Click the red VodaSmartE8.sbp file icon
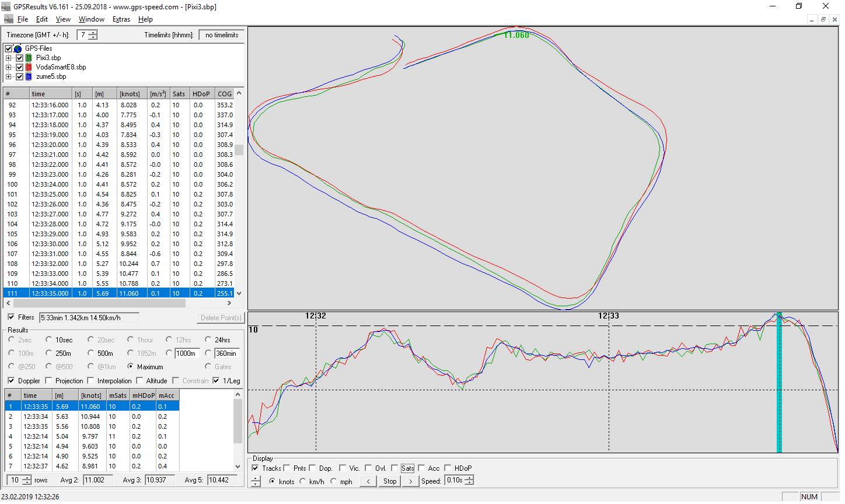This screenshot has height=504, width=845. (x=29, y=67)
